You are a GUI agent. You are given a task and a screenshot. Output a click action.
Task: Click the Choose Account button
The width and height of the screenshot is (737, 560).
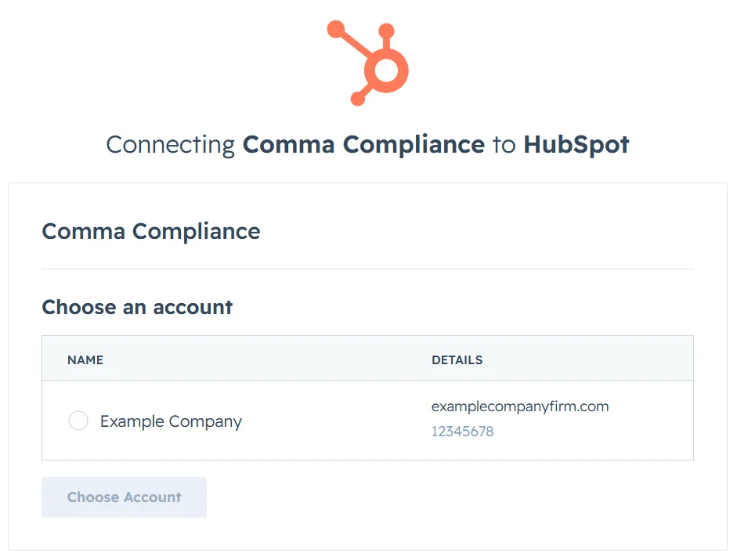124,497
